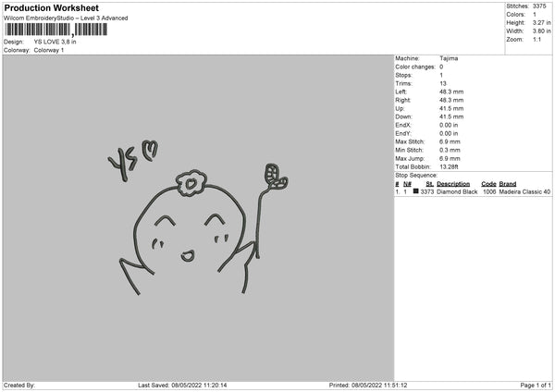Click the flower on the character's head

[x=191, y=183]
